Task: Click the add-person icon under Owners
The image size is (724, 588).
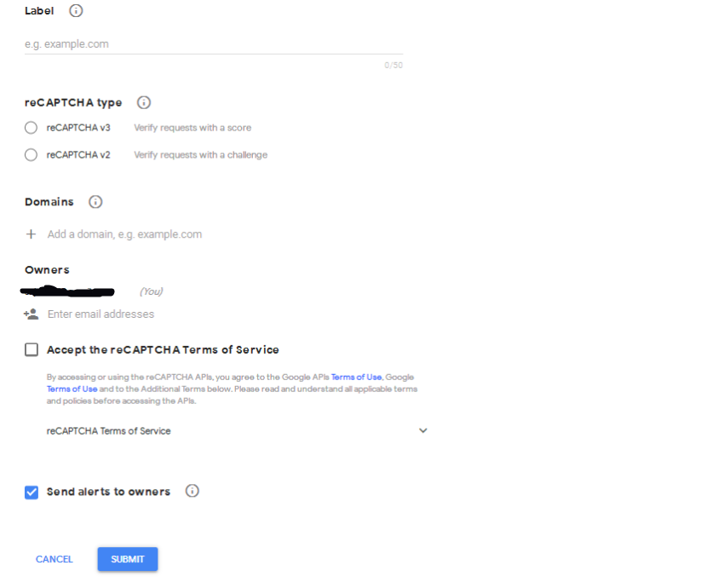Action: tap(32, 314)
